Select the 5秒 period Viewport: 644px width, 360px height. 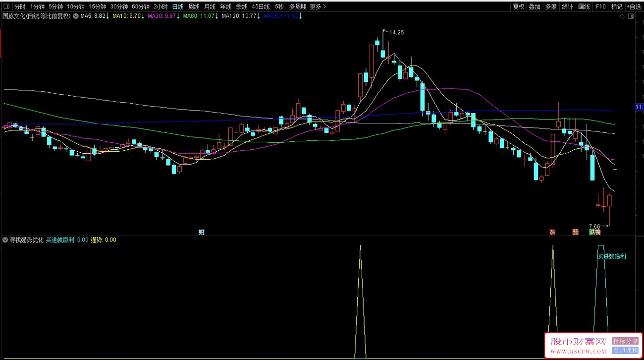click(x=279, y=7)
